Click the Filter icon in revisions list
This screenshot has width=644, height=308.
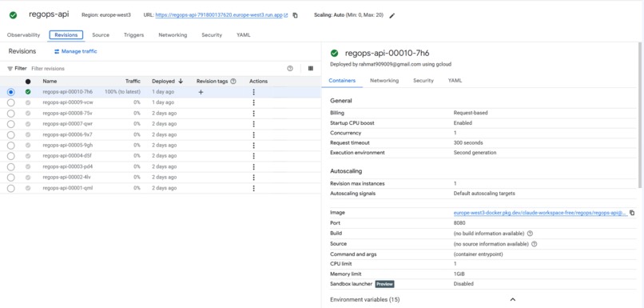pyautogui.click(x=10, y=69)
